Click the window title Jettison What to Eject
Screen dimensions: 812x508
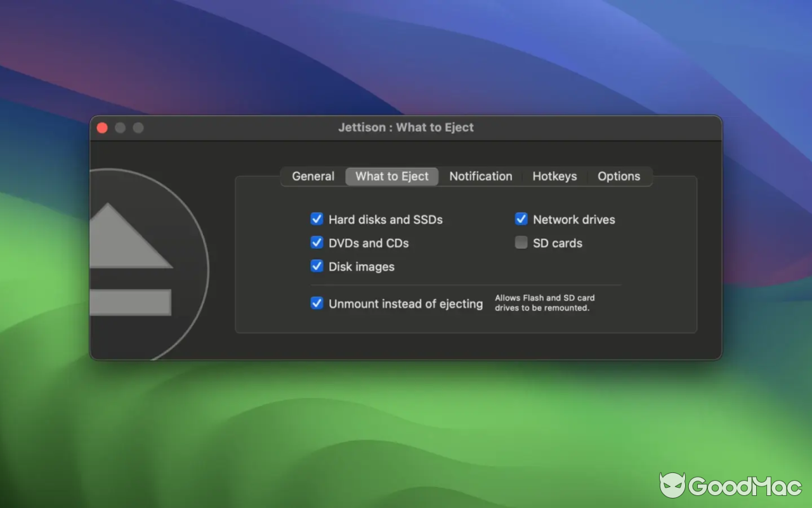(406, 127)
